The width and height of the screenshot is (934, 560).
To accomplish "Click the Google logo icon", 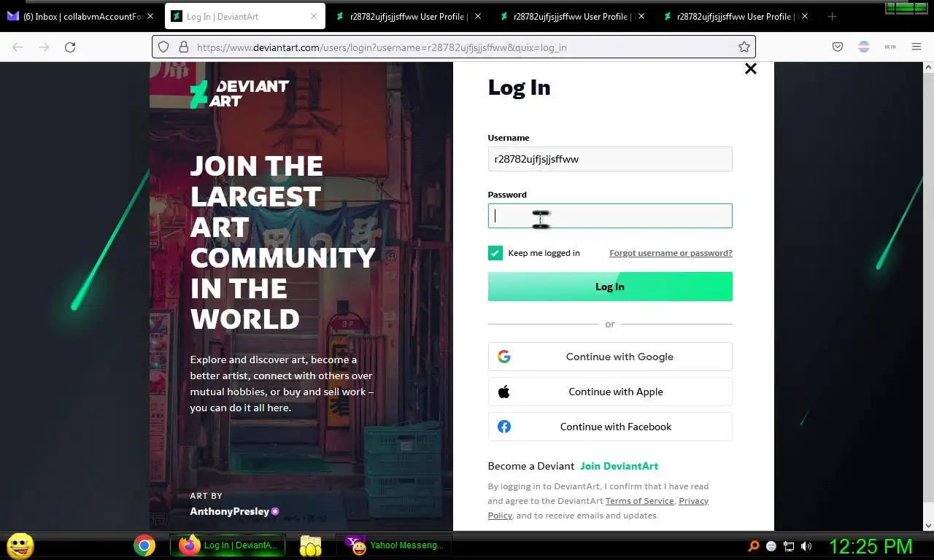I will coord(504,357).
